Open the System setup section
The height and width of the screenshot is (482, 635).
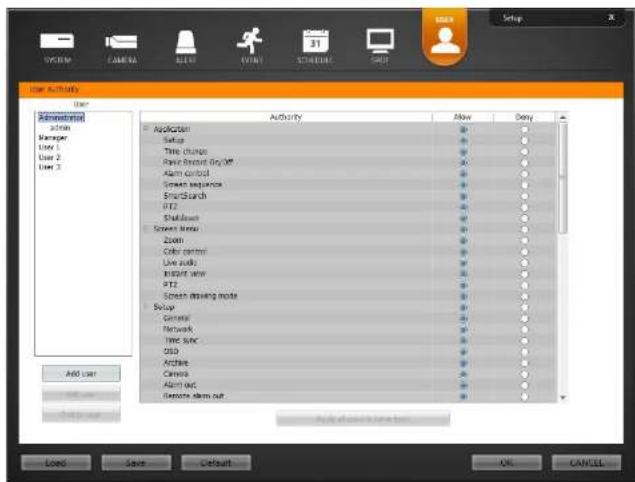(57, 47)
